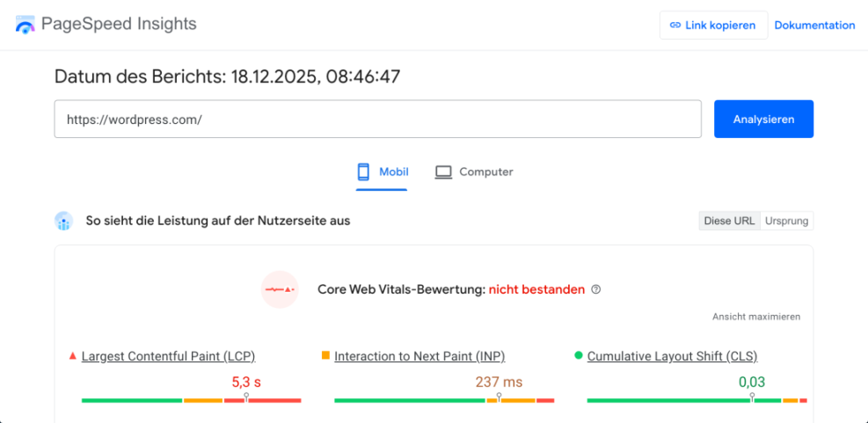Click So sieht die Leistung heading
This screenshot has height=423, width=868.
pos(217,221)
